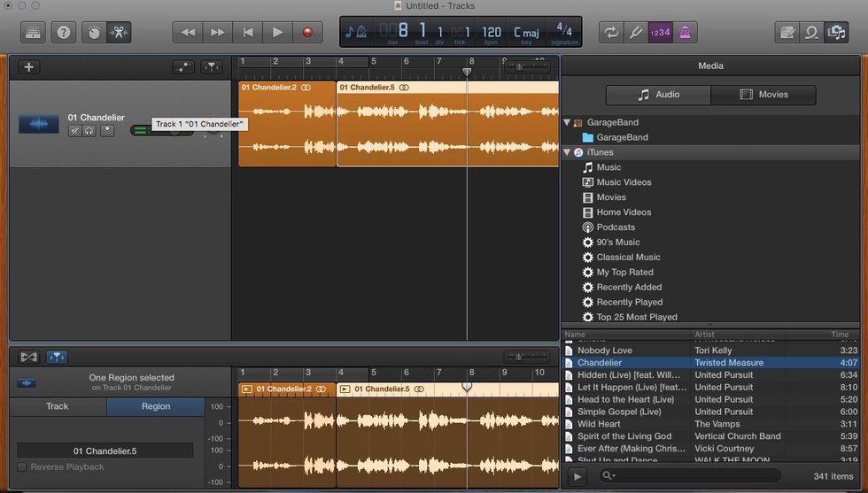Select the Nobody Love song by Tori Kelly
The height and width of the screenshot is (493, 868).
tap(605, 350)
